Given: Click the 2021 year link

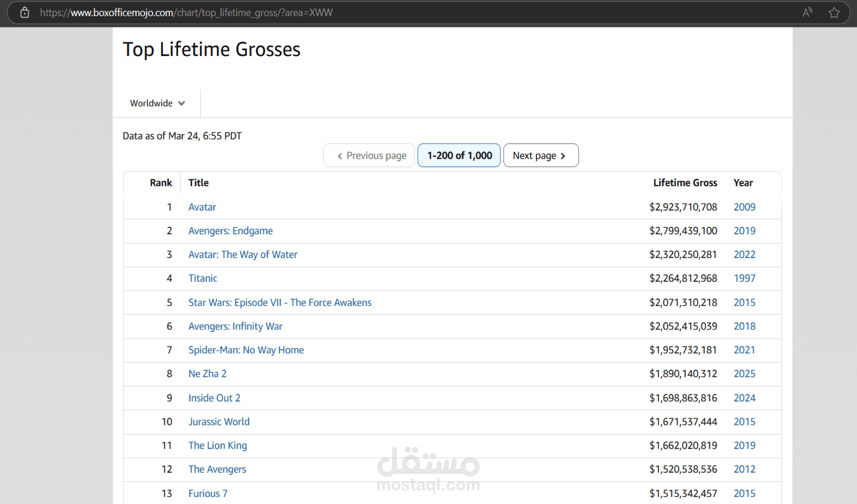Looking at the screenshot, I should (745, 350).
